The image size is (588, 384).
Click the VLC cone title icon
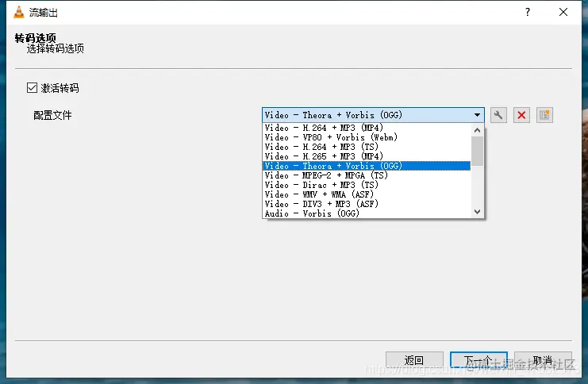coord(19,12)
